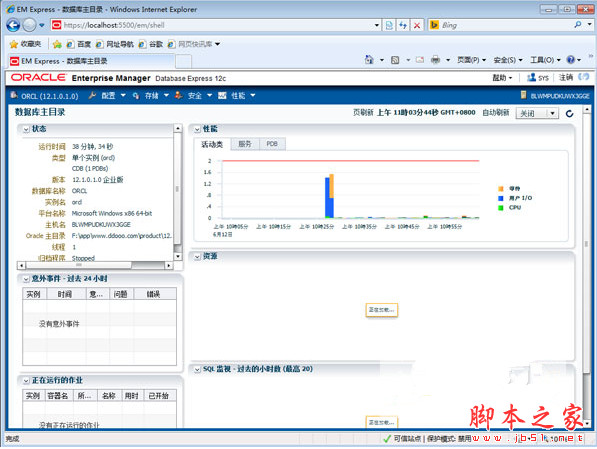Open the 百度 favorites link

click(79, 44)
